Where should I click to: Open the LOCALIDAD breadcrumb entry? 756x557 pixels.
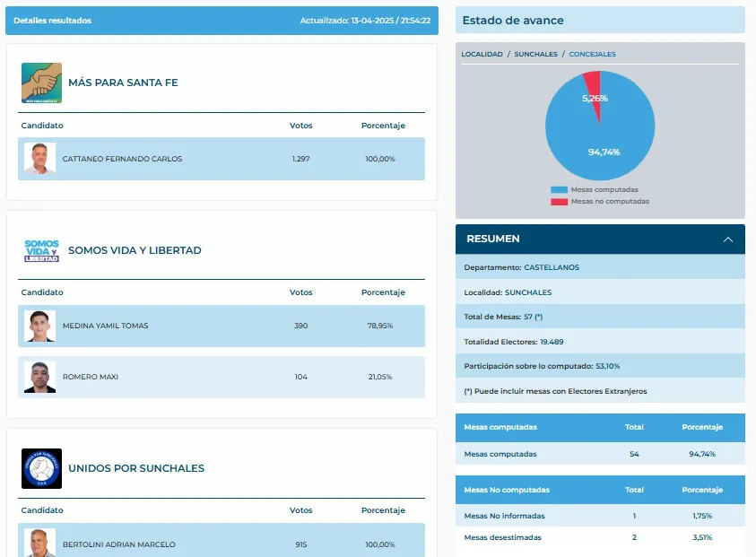click(x=482, y=54)
